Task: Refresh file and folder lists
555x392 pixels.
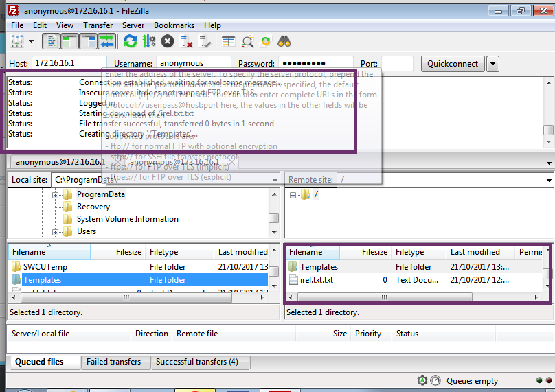Action: pos(130,41)
